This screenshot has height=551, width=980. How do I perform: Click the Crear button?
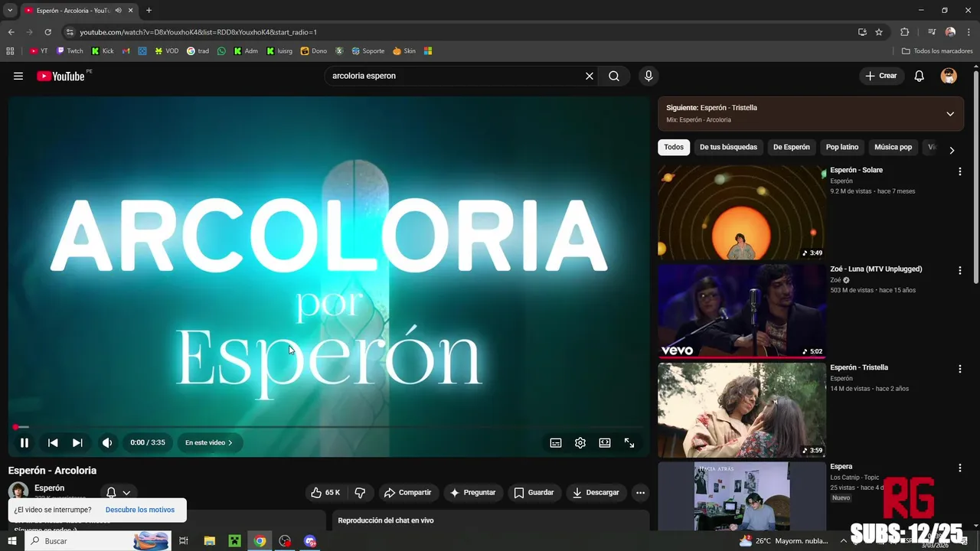click(x=880, y=76)
